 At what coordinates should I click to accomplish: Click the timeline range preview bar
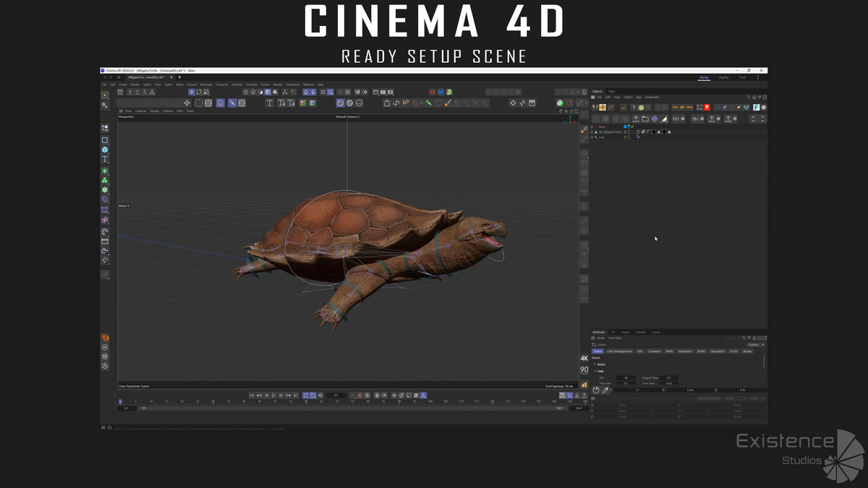click(352, 408)
